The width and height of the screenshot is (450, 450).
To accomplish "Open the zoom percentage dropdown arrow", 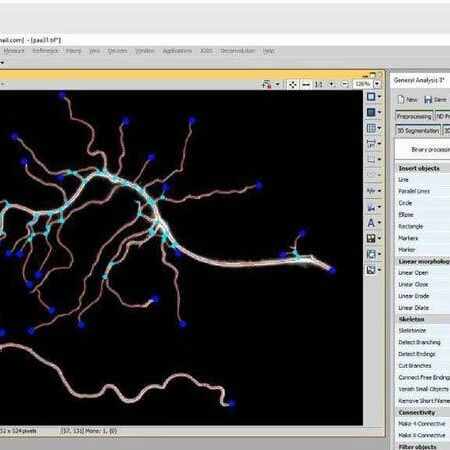I will pos(377,84).
